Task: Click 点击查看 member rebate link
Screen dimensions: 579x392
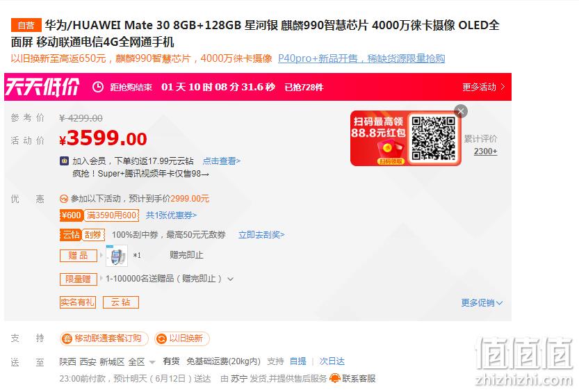Action: [222, 161]
